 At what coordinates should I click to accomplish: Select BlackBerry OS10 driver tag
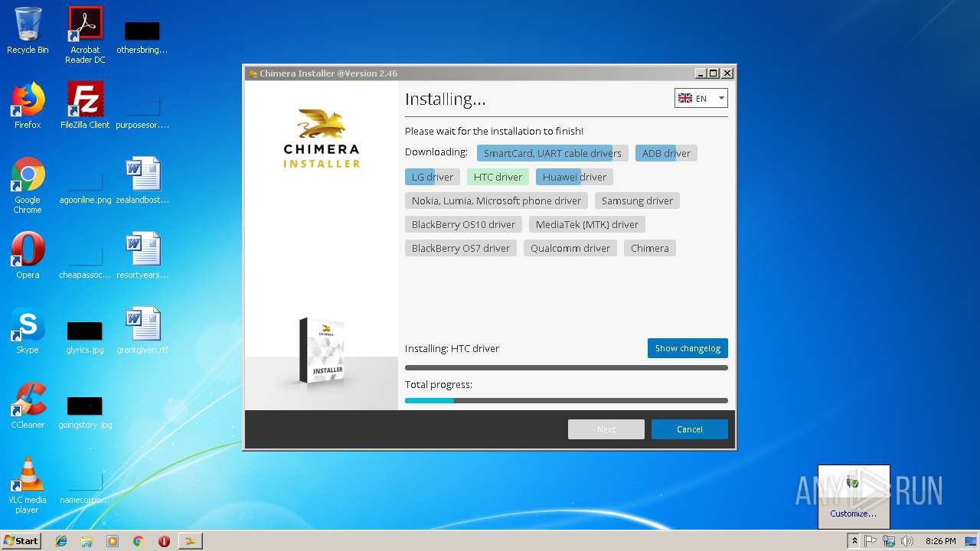463,224
